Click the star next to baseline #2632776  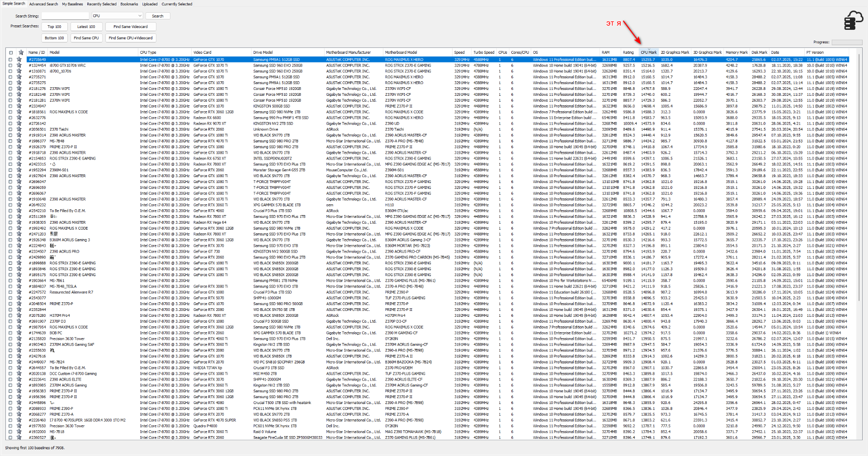(19, 118)
